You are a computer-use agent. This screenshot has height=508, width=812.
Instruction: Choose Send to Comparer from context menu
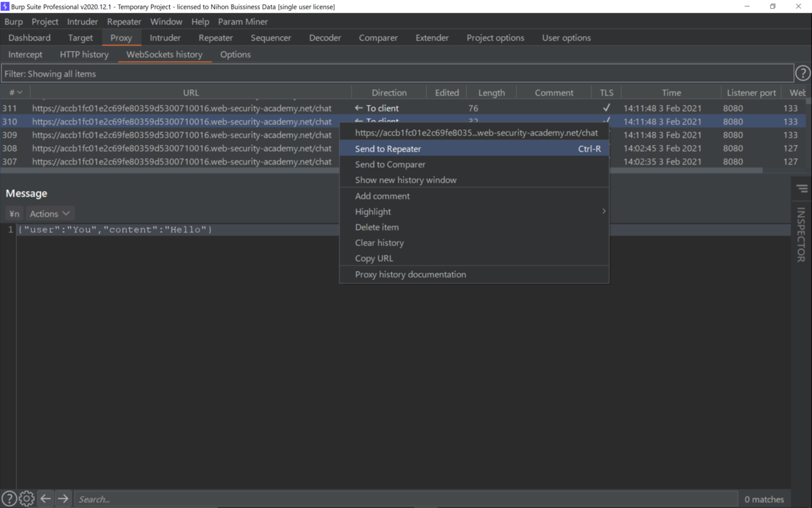pyautogui.click(x=474, y=165)
